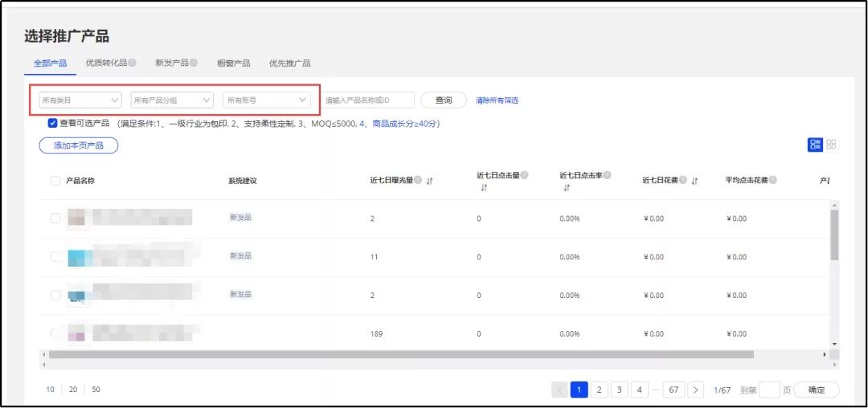
Task: Click info badge next to 优质转化品 tab
Action: 133,63
